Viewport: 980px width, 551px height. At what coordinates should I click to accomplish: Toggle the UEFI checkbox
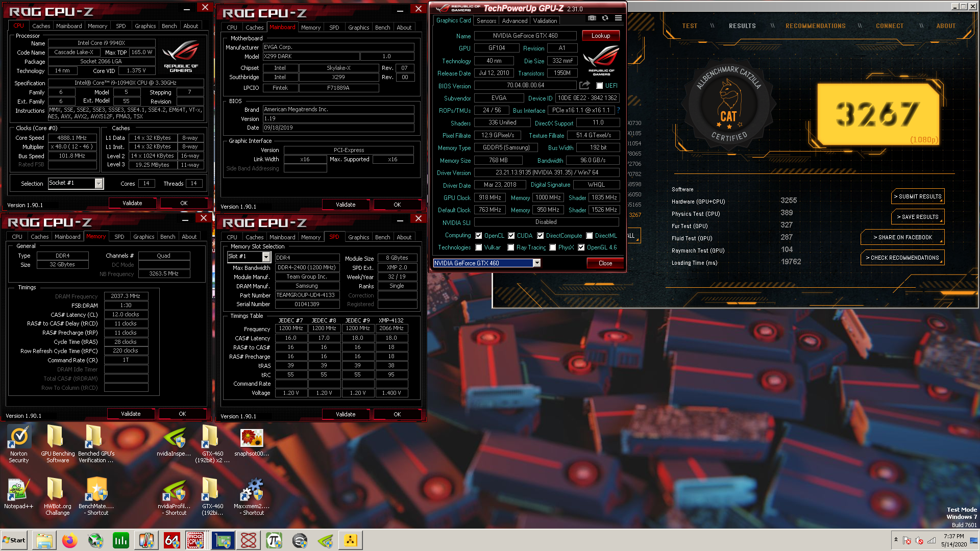(600, 86)
